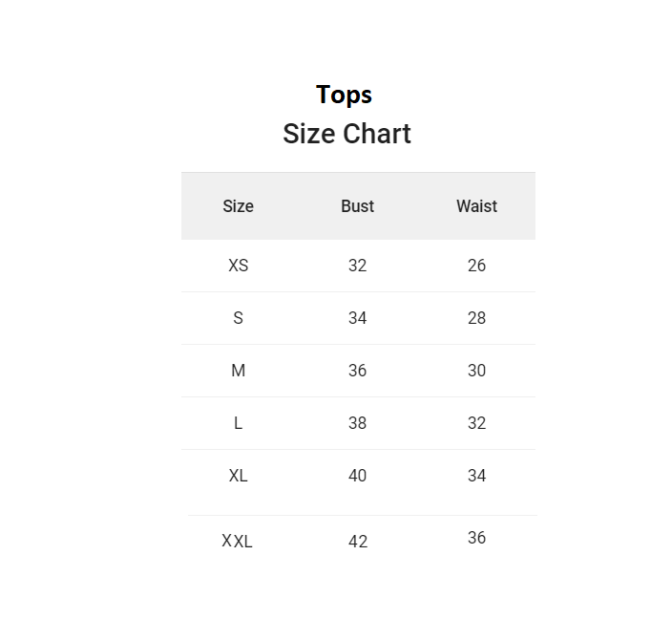Screen dimensions: 672x619
Task: Click the XS size cell
Action: coord(239,266)
